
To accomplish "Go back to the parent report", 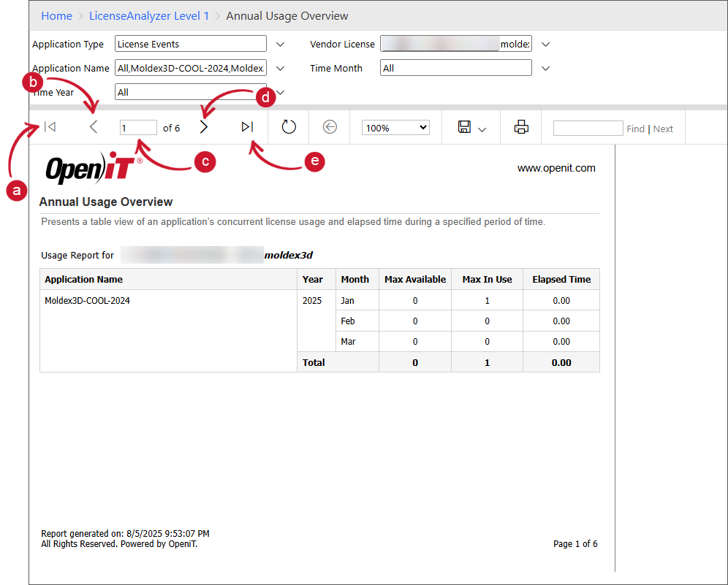I will tap(330, 127).
